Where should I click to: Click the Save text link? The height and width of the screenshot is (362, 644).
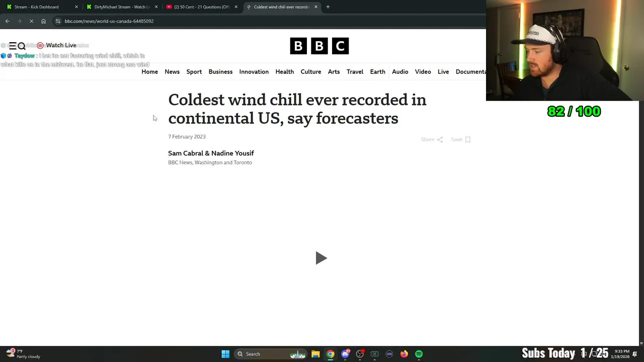click(x=456, y=139)
